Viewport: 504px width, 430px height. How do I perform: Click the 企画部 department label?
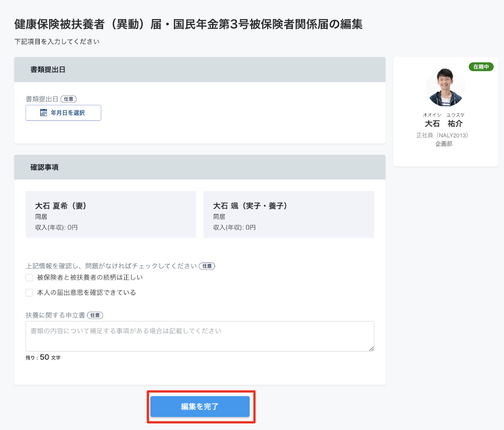(444, 144)
